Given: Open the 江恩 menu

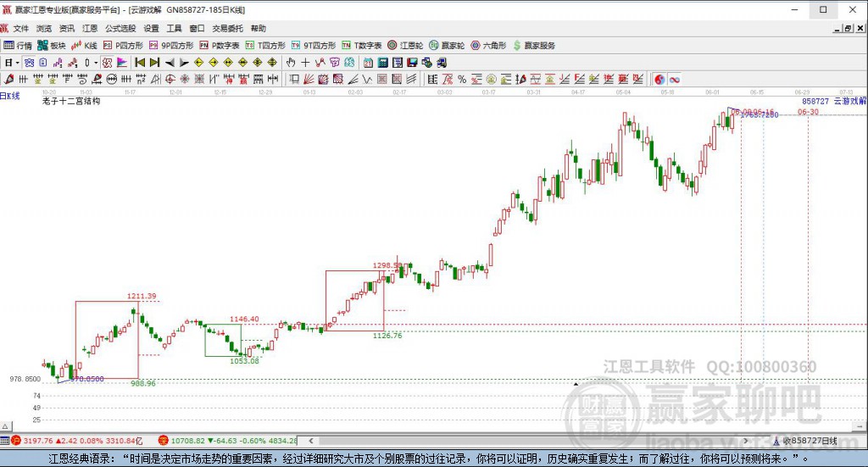Looking at the screenshot, I should [x=90, y=28].
